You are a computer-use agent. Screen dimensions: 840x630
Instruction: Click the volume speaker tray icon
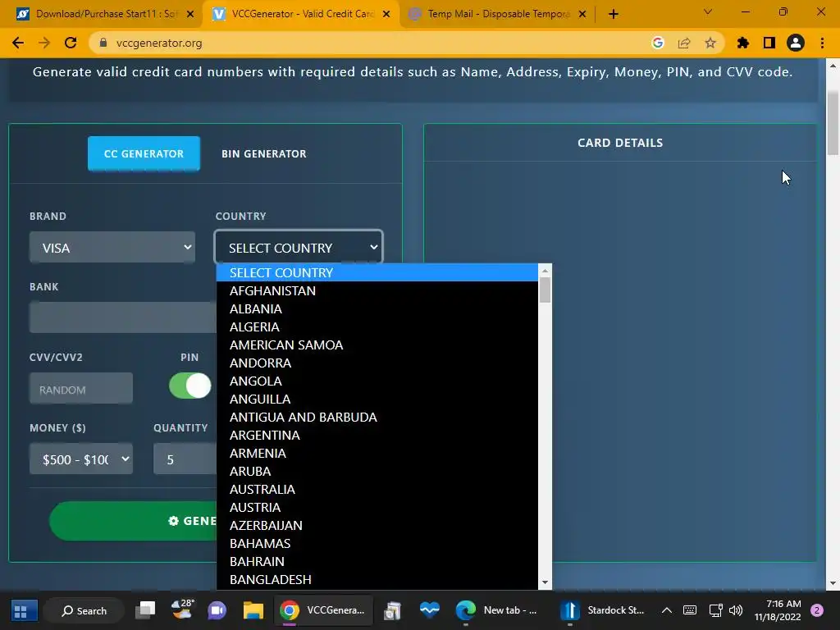pyautogui.click(x=737, y=610)
